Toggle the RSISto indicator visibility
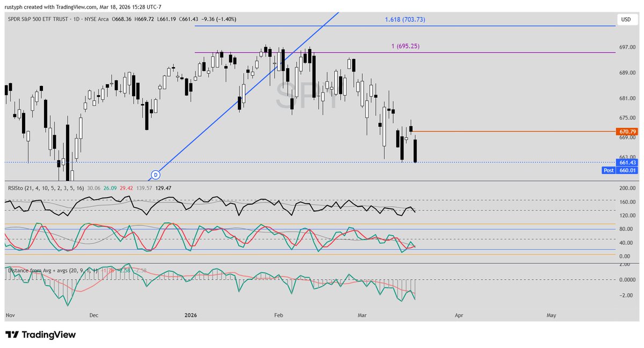The width and height of the screenshot is (644, 348). tap(16, 189)
